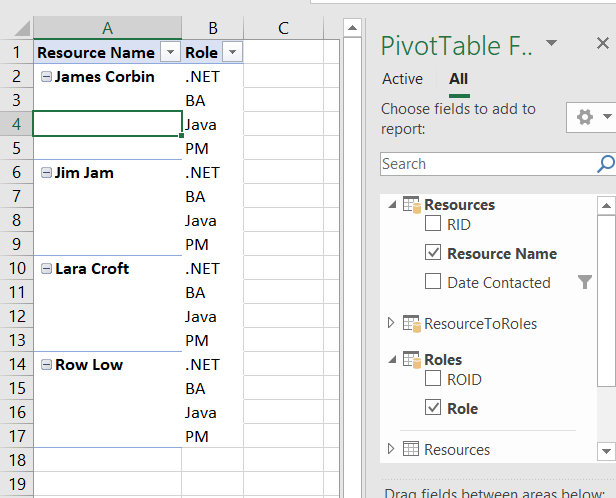Check the Date Contacted field
Image resolution: width=616 pixels, height=498 pixels.
pos(433,282)
